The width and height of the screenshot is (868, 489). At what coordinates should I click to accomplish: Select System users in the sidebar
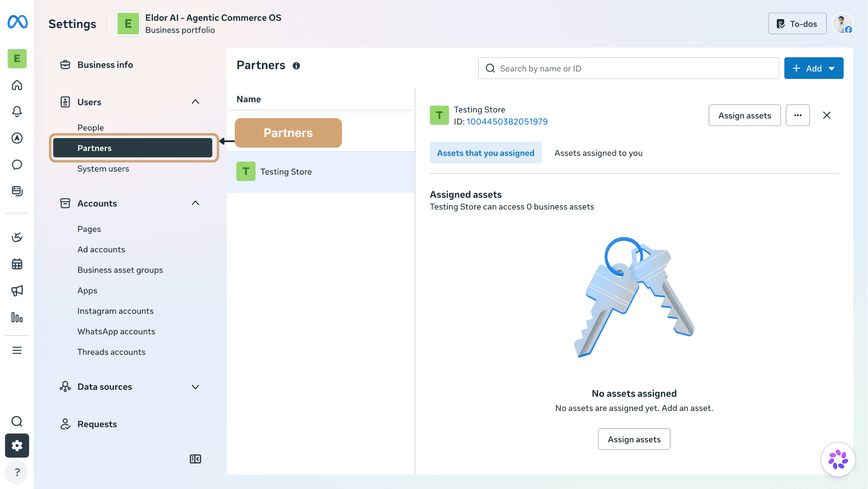point(103,169)
